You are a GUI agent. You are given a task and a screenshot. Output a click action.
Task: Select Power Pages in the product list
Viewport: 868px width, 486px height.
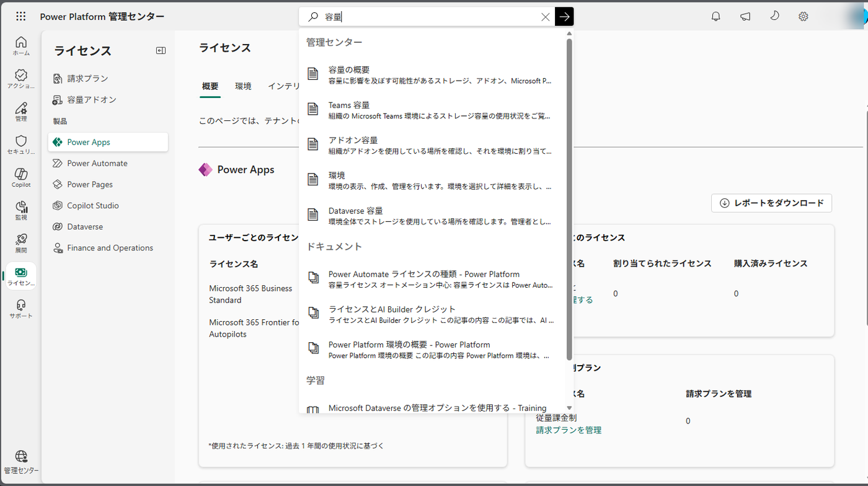pos(108,184)
